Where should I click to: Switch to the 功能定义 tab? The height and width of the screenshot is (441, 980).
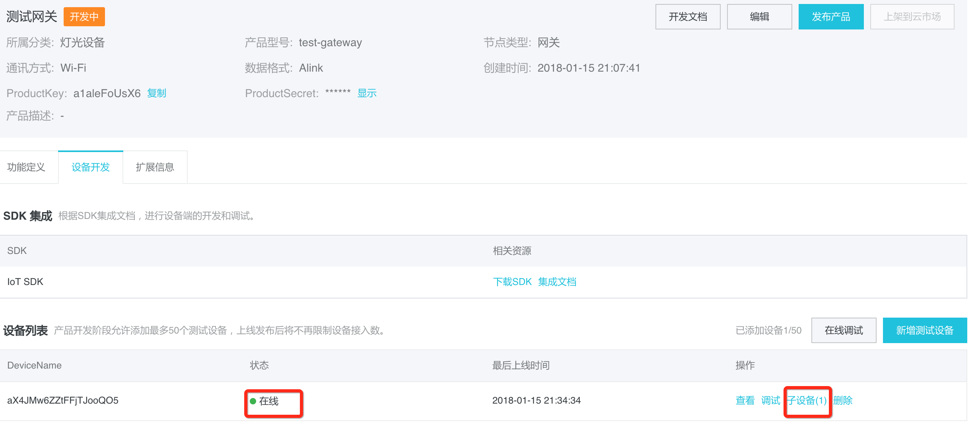(x=26, y=167)
